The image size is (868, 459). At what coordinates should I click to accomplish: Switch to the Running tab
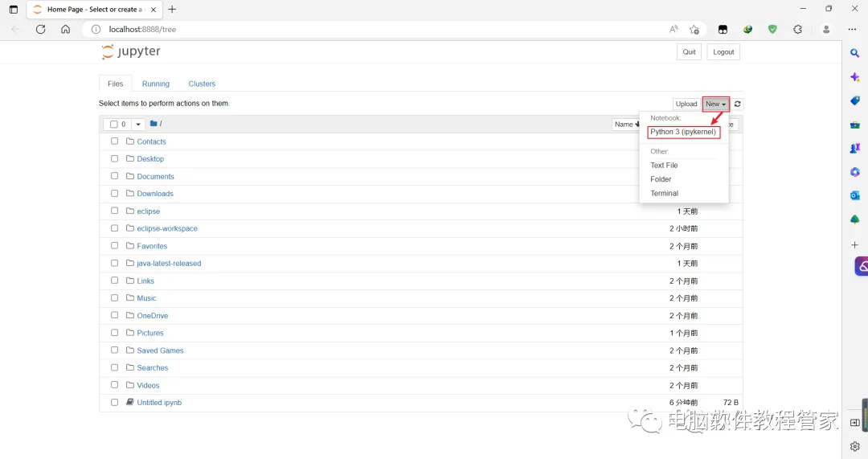156,84
